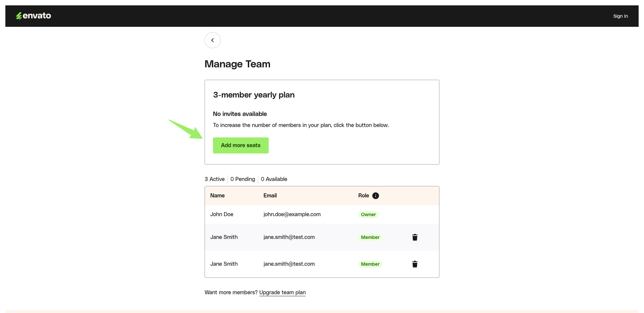Go back using the chevron arrow button
This screenshot has height=313, width=644.
coord(212,40)
